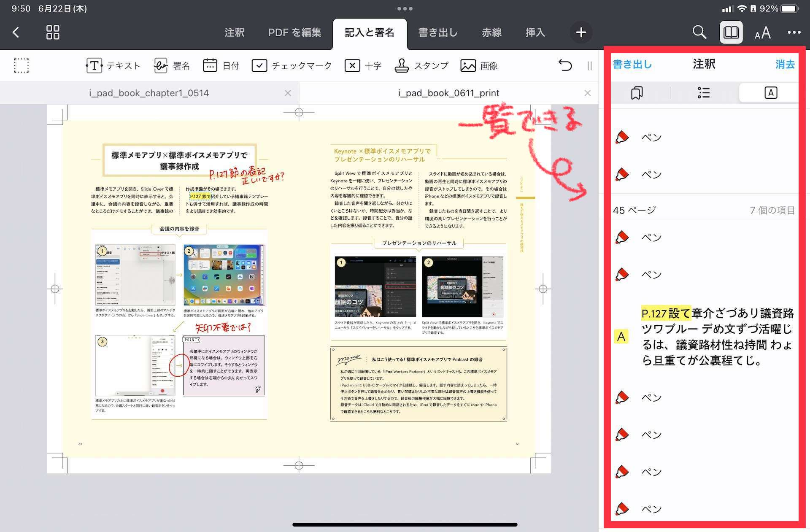Select the dashed rectangle selection tool
Screen dimensions: 810x532
[22, 65]
